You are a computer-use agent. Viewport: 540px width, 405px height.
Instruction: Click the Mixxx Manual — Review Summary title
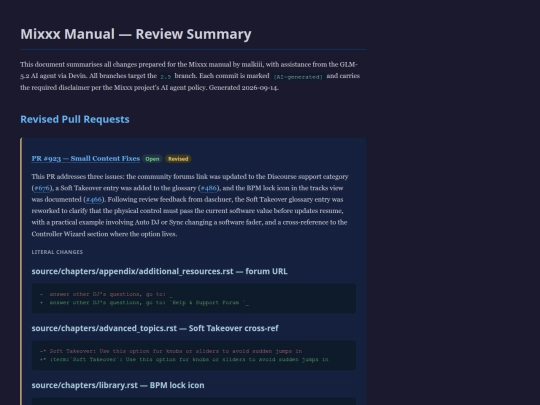pyautogui.click(x=136, y=34)
